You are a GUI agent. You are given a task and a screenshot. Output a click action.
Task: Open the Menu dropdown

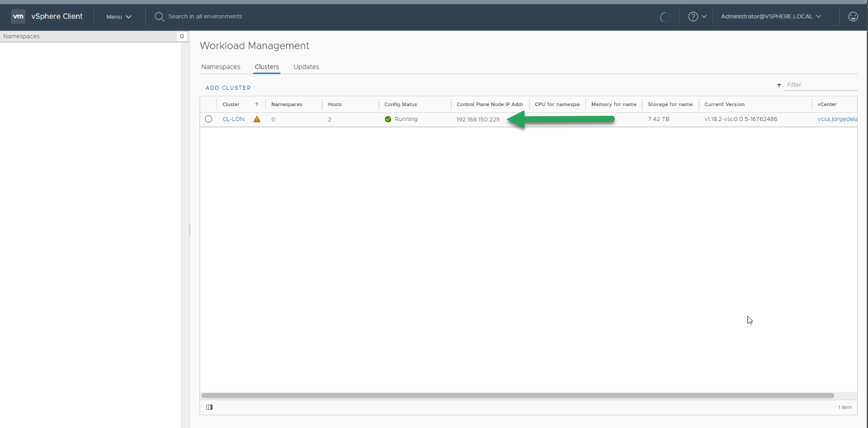119,17
